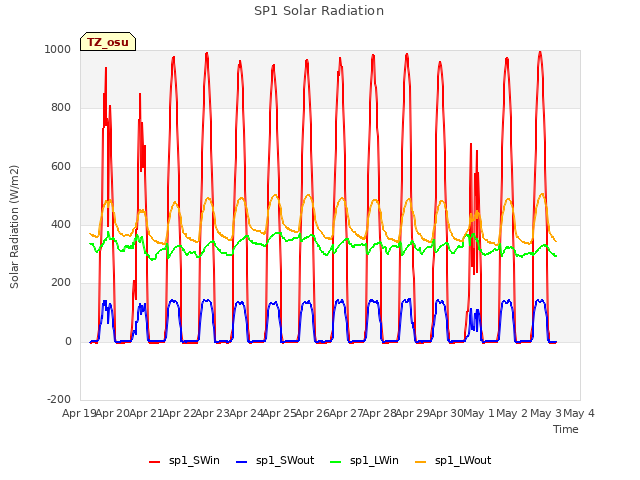Click the May 4 x-axis label

579,413
